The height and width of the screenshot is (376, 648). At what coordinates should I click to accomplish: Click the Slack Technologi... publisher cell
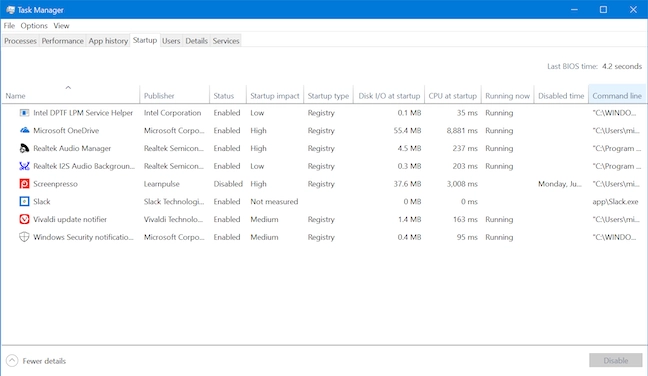(x=174, y=202)
